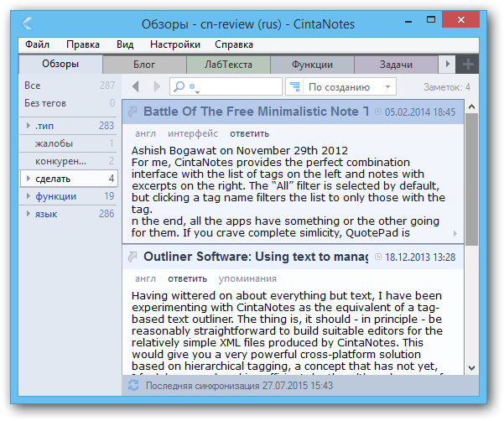Expand the язык tag
504x421 pixels.
(29, 214)
